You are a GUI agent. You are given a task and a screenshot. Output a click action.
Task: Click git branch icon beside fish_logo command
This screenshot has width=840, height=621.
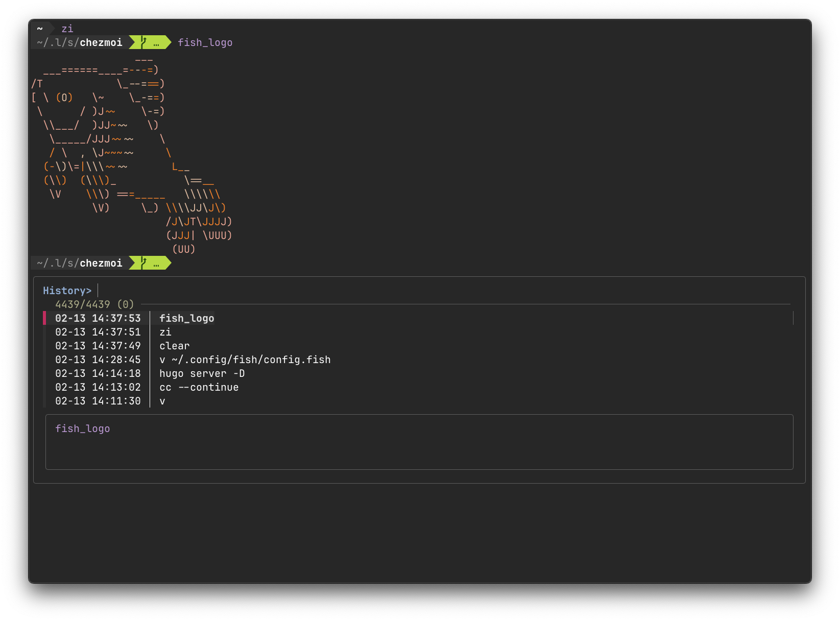144,42
